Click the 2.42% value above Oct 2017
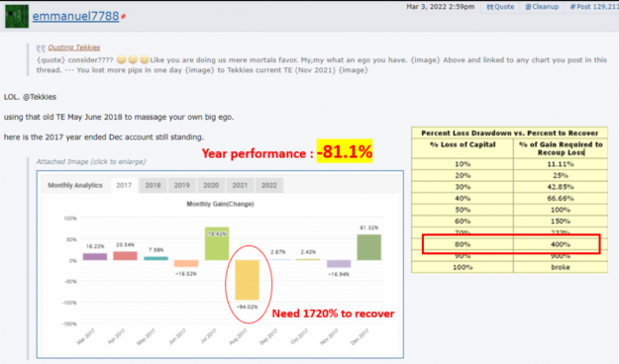Viewport: 619px width, 364px height. click(x=308, y=252)
